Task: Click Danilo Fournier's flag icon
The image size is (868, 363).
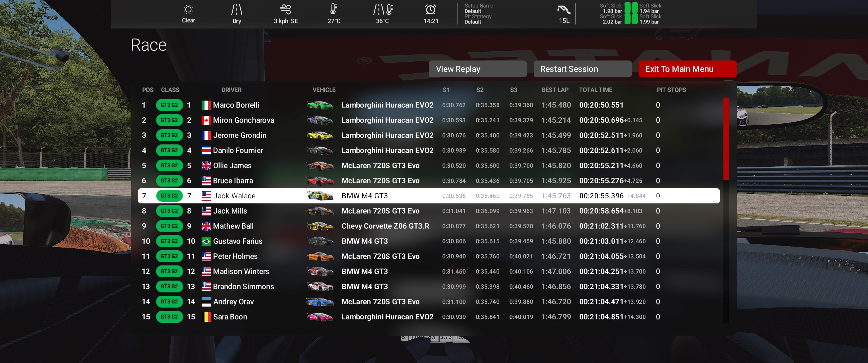Action: pos(206,150)
